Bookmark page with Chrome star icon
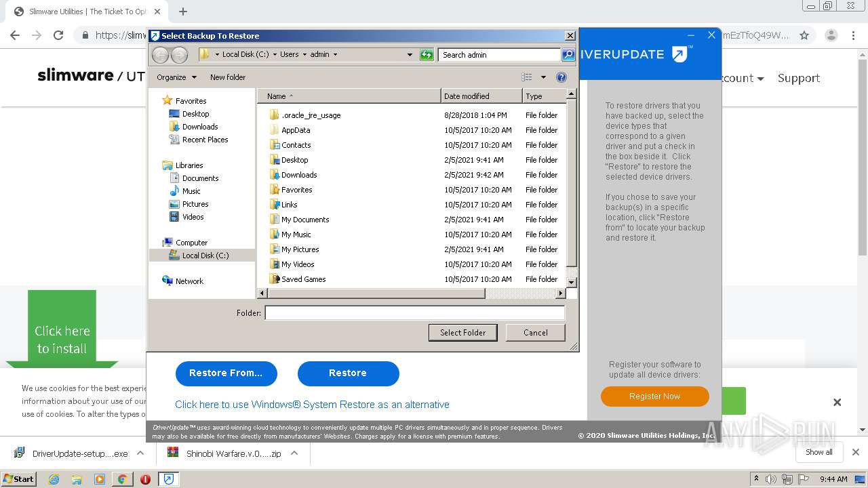Image resolution: width=868 pixels, height=488 pixels. [x=804, y=35]
